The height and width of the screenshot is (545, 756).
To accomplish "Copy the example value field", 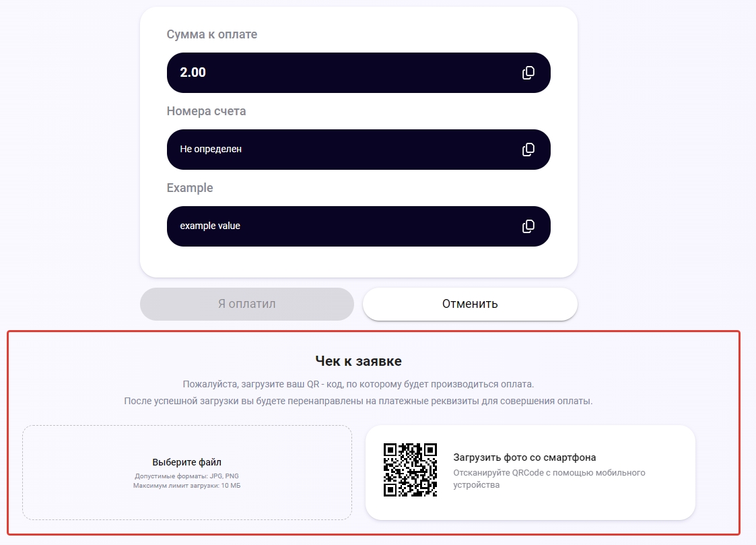I will tap(528, 226).
